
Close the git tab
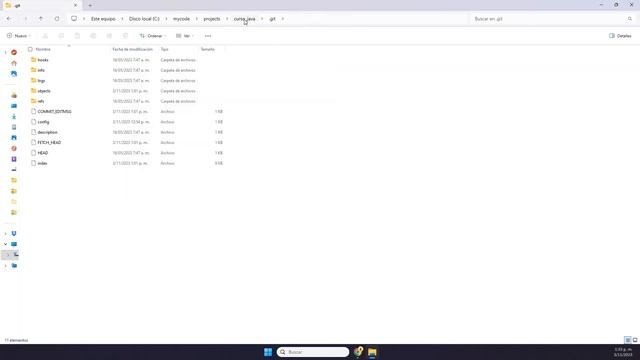pyautogui.click(x=75, y=6)
